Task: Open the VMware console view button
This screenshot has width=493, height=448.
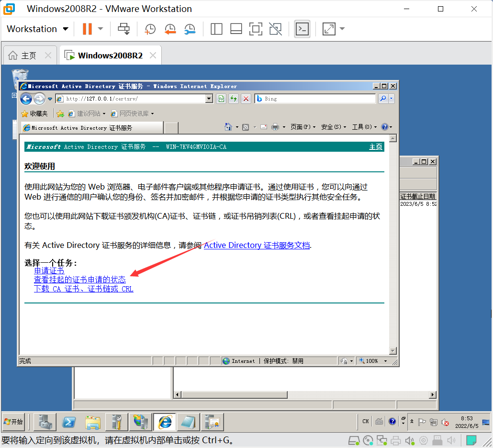Action: [x=302, y=29]
